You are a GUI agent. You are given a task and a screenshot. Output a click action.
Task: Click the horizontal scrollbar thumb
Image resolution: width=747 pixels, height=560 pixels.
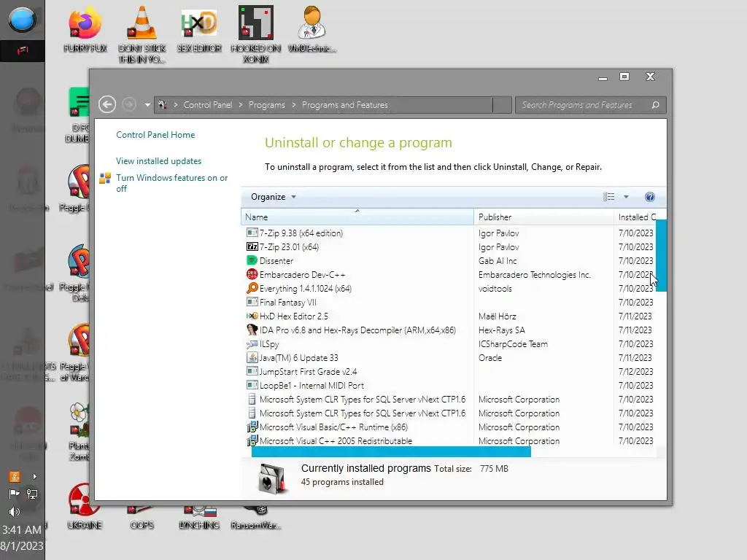pos(391,452)
